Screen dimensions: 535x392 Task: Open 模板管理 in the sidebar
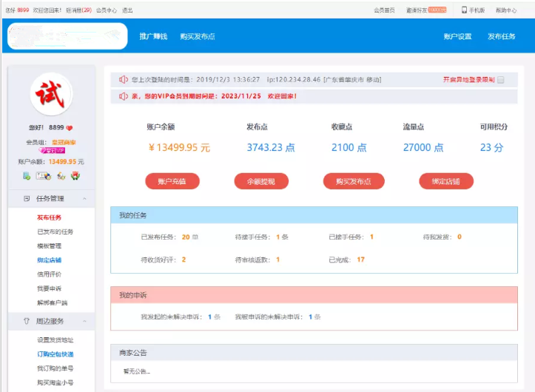click(49, 246)
